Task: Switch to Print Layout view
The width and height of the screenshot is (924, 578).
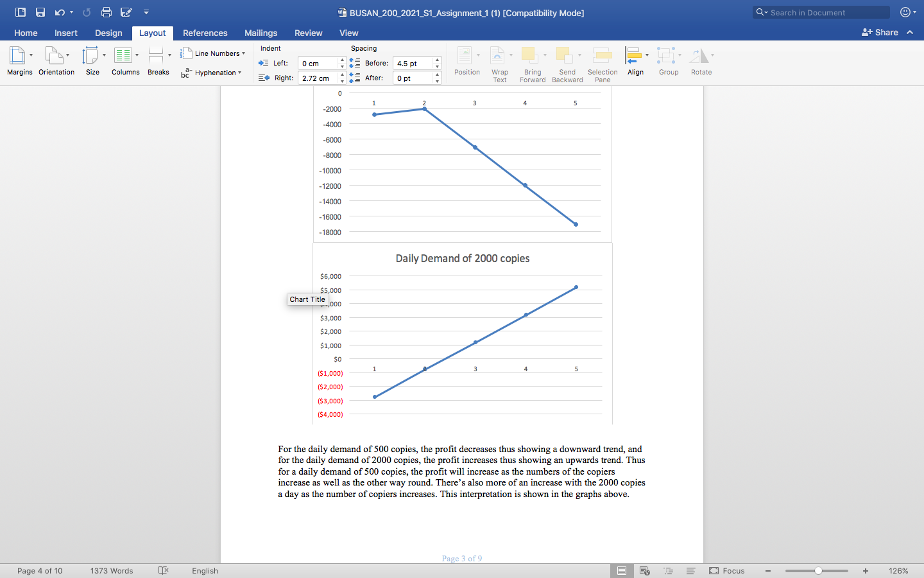Action: pyautogui.click(x=622, y=570)
